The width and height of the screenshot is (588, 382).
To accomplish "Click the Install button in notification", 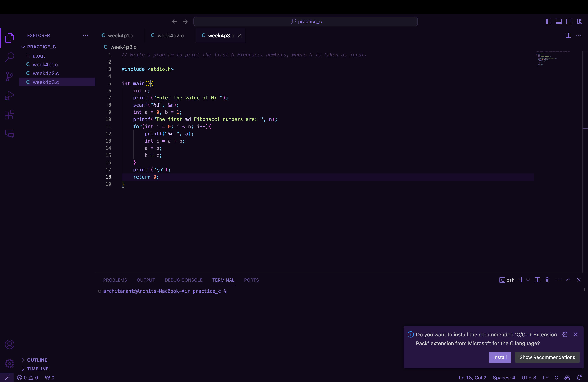I will [x=500, y=357].
